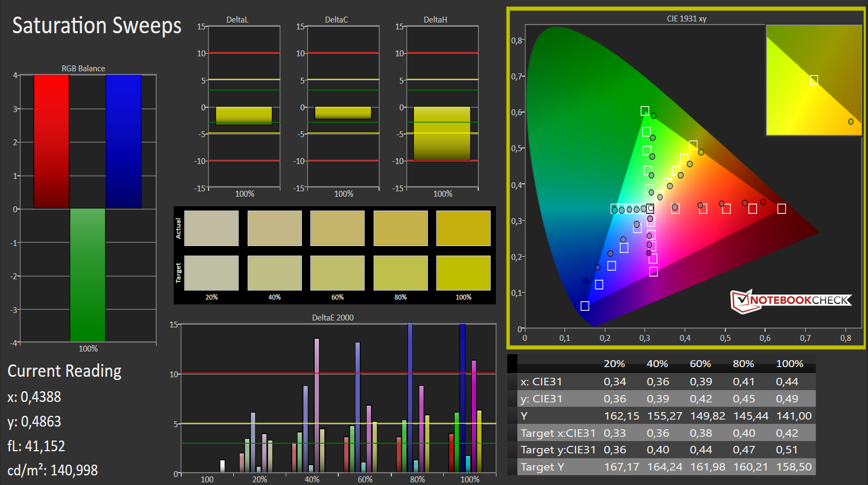Screen dimensions: 868x485
Task: Select the '155,27' cell in Y row
Action: click(x=665, y=416)
